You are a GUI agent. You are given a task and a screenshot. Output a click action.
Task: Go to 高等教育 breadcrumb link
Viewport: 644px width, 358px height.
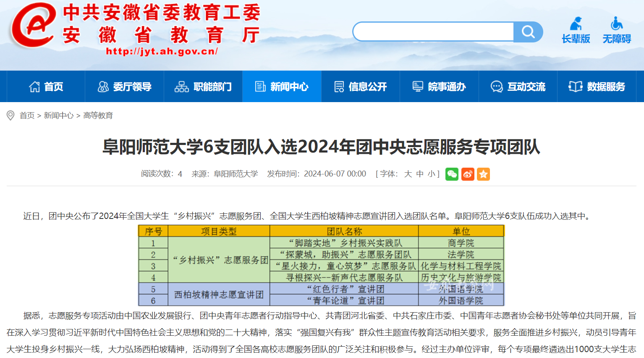pos(98,116)
